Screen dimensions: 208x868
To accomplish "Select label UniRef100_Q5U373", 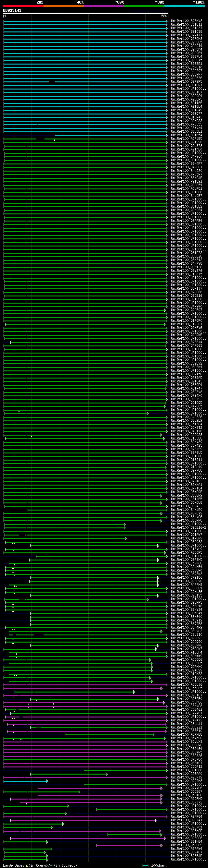I will [187, 146].
